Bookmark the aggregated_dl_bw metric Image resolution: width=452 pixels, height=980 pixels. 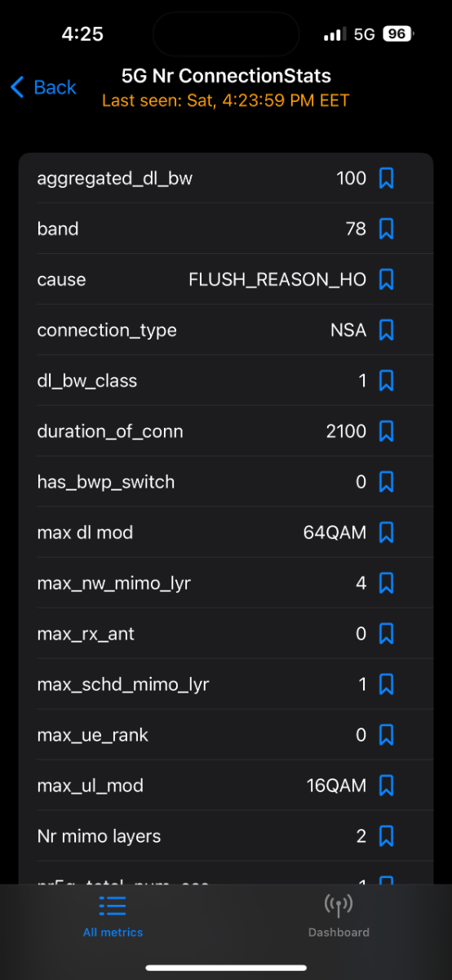[x=387, y=178]
